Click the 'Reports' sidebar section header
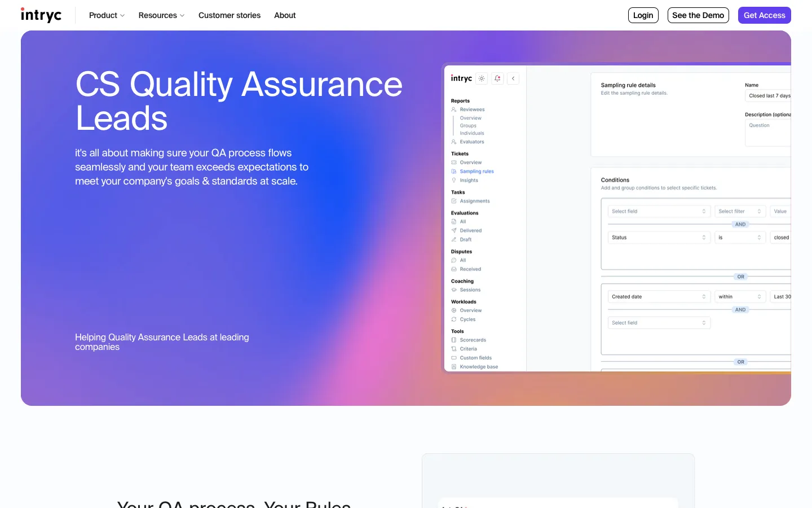 click(x=460, y=101)
